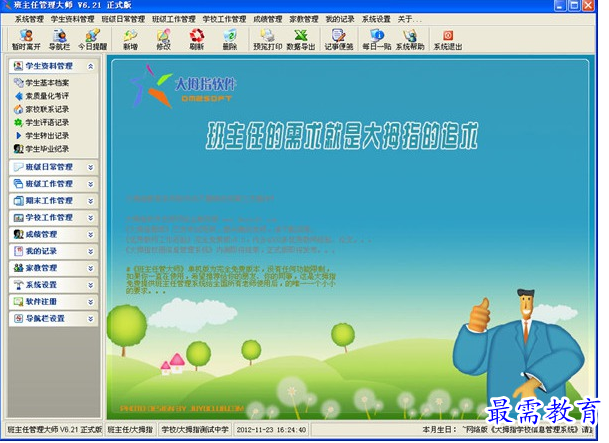Click the 期末工作管理 panel icon
The width and height of the screenshot is (609, 443).
pos(18,201)
